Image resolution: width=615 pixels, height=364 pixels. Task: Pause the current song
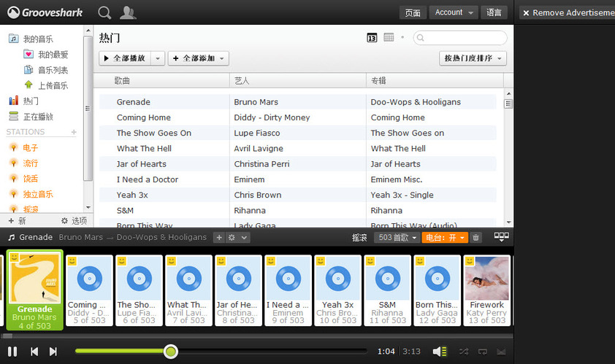pos(12,352)
